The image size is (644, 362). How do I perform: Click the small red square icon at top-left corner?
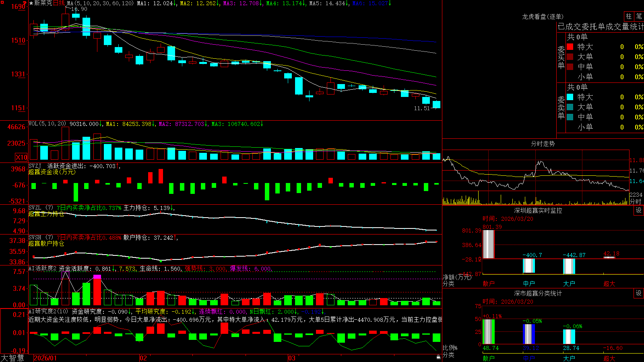point(2,2)
